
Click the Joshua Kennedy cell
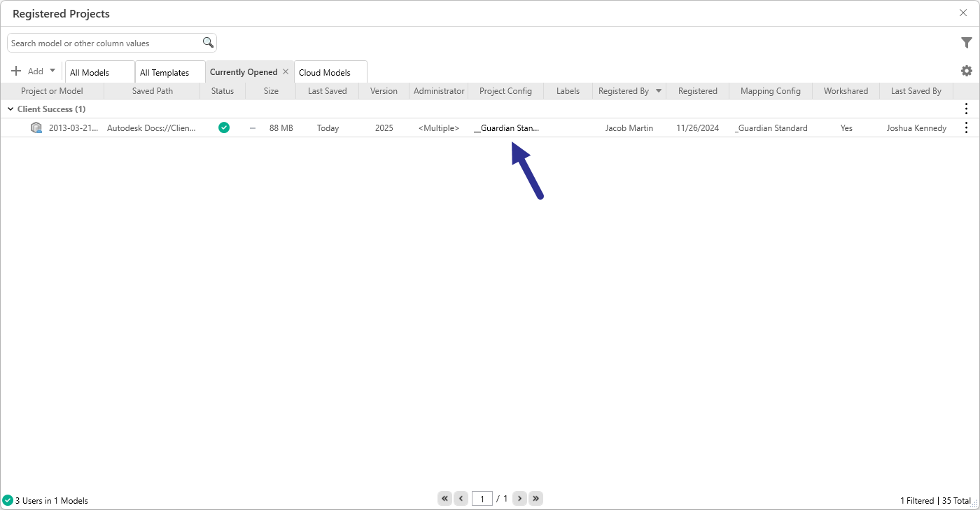coord(916,128)
